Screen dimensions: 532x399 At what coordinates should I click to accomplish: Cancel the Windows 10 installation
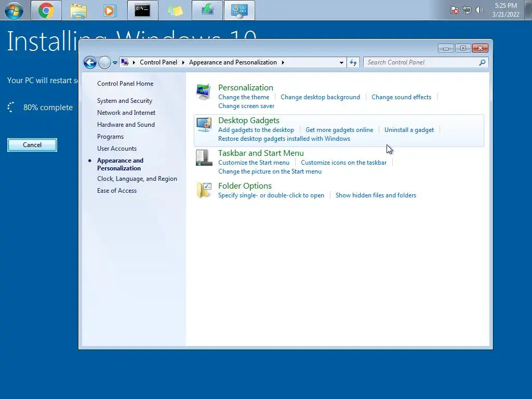(32, 145)
